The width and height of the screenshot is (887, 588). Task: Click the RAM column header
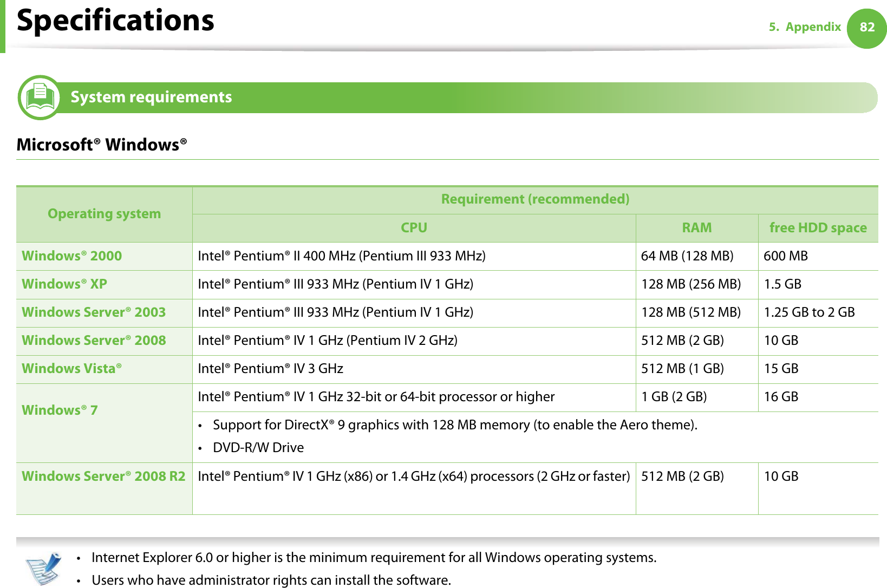[x=696, y=228]
